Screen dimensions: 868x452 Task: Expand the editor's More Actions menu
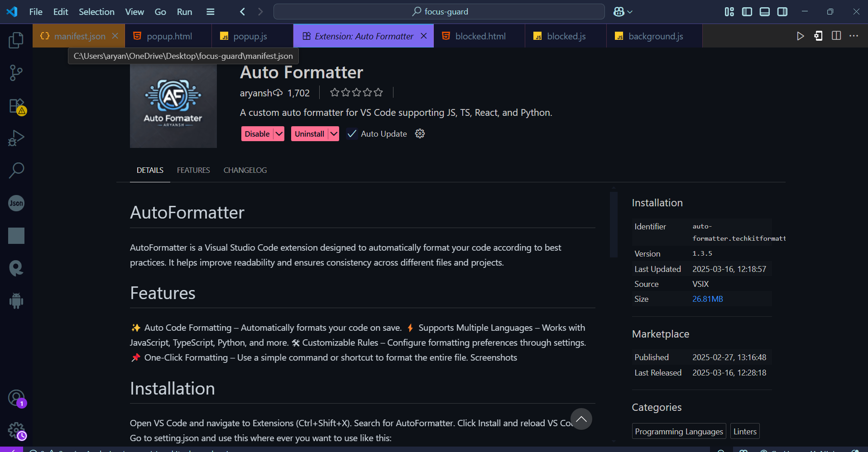pyautogui.click(x=854, y=36)
